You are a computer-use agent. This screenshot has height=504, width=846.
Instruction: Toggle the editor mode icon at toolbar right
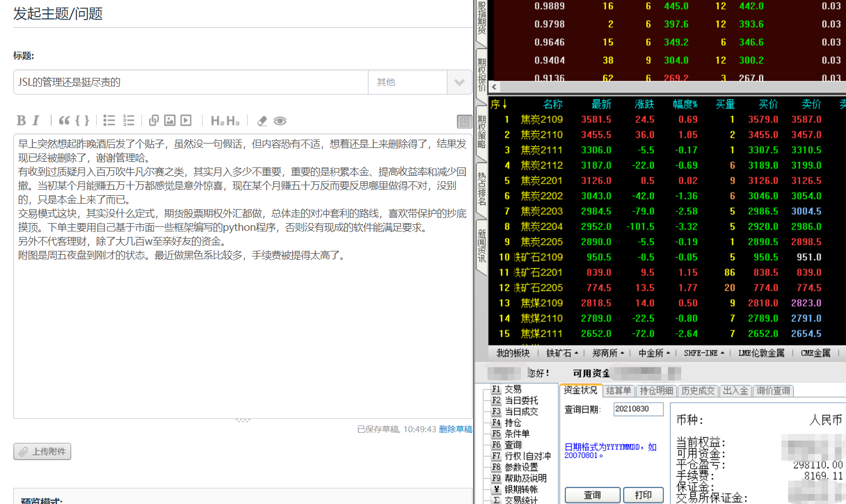click(x=464, y=121)
